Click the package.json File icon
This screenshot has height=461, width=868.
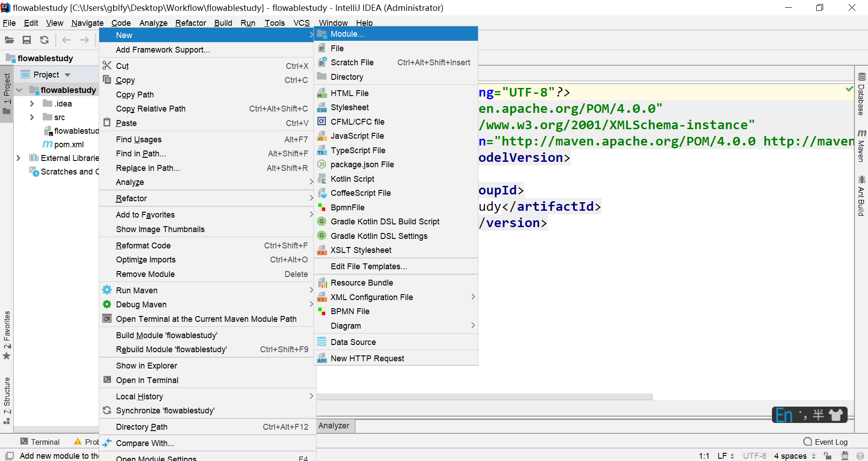click(x=322, y=165)
